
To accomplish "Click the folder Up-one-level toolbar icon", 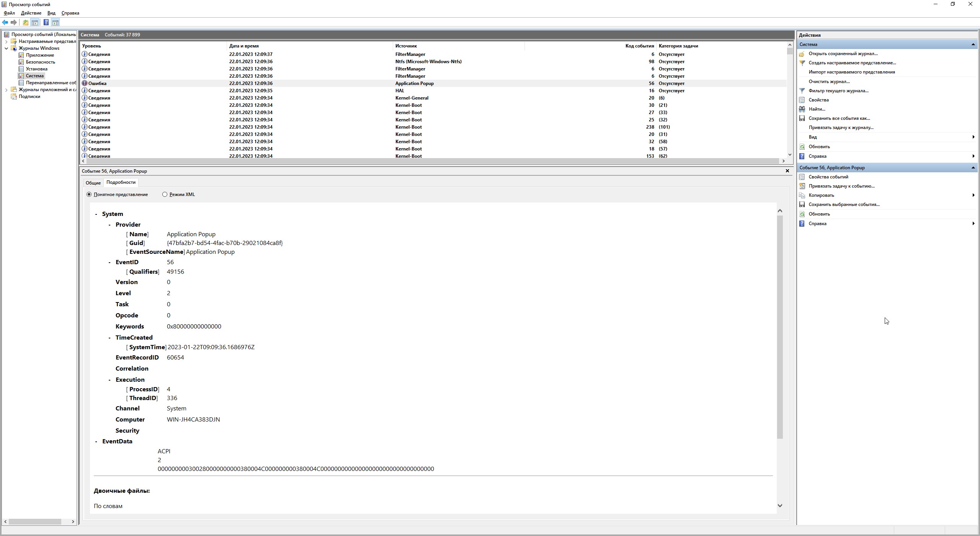I will pos(25,23).
